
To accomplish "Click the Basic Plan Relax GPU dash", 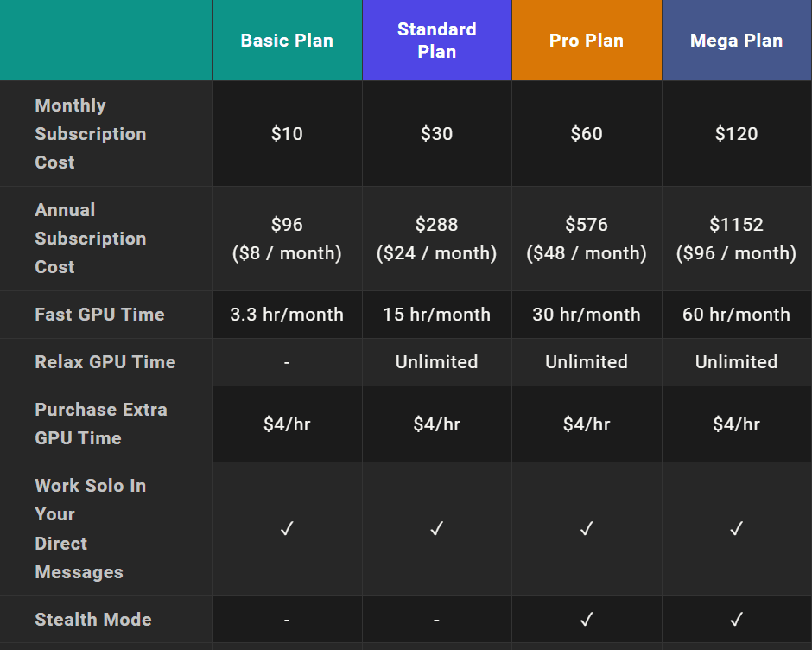I will [x=287, y=362].
